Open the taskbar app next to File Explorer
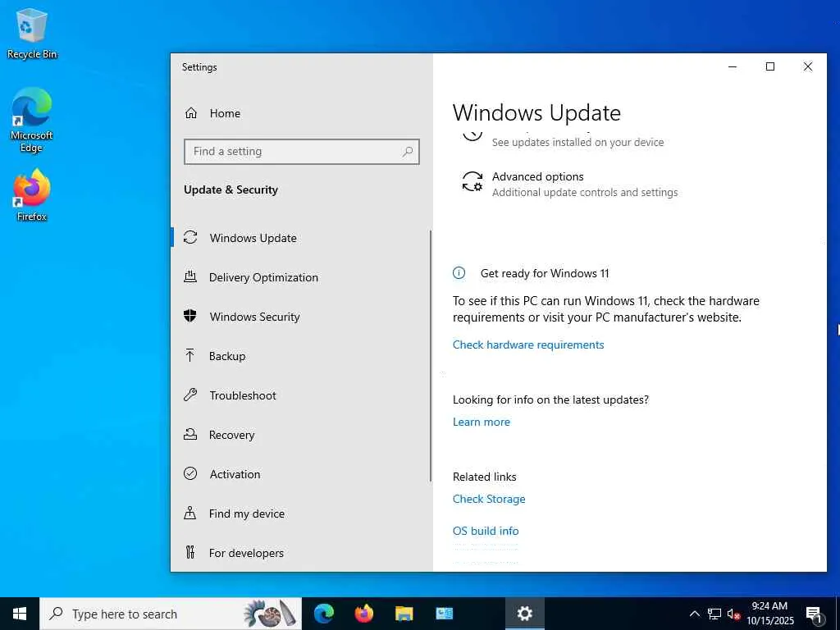 click(444, 614)
